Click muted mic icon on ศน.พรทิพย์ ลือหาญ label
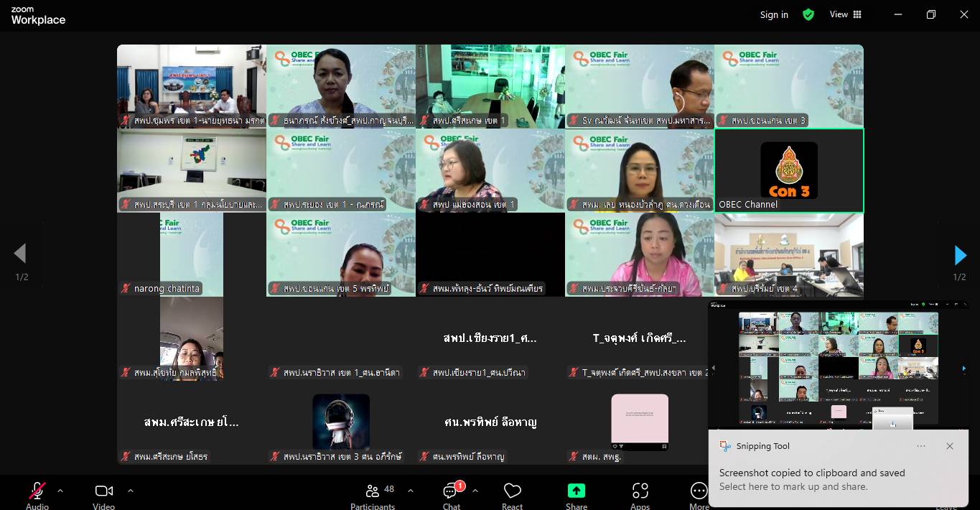The image size is (980, 510). coord(425,456)
